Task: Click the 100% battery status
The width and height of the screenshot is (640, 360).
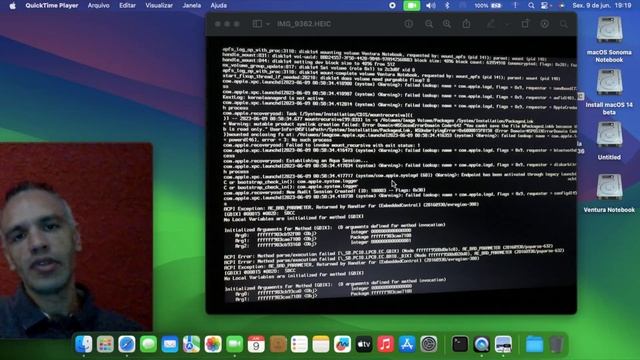Action: [x=488, y=5]
